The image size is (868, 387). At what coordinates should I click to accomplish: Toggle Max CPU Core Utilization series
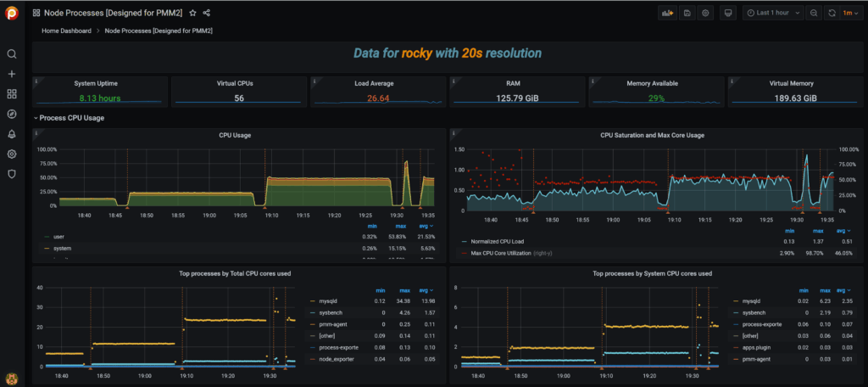pos(502,253)
